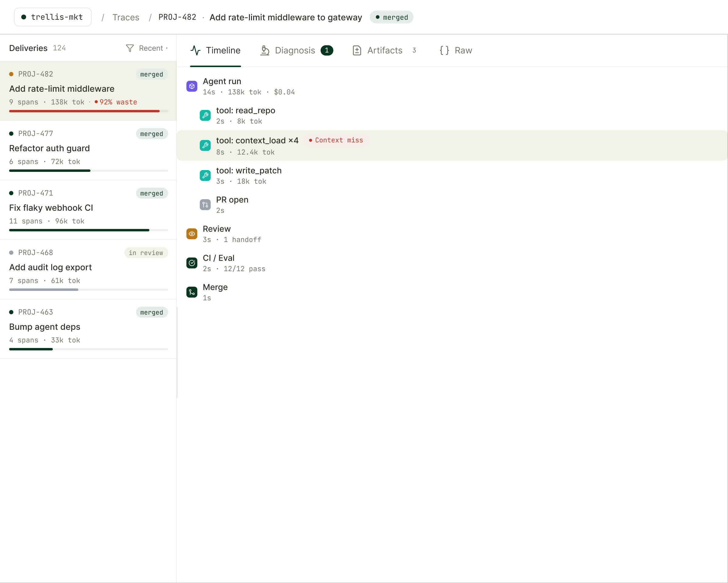728x583 pixels.
Task: Open the Review span
Action: pyautogui.click(x=452, y=234)
